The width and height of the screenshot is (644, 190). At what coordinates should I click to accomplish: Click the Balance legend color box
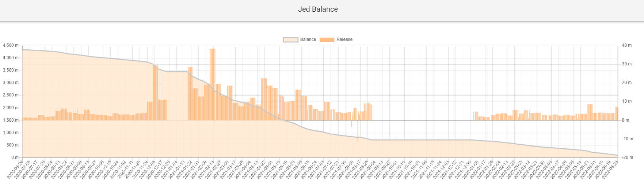[x=290, y=39]
